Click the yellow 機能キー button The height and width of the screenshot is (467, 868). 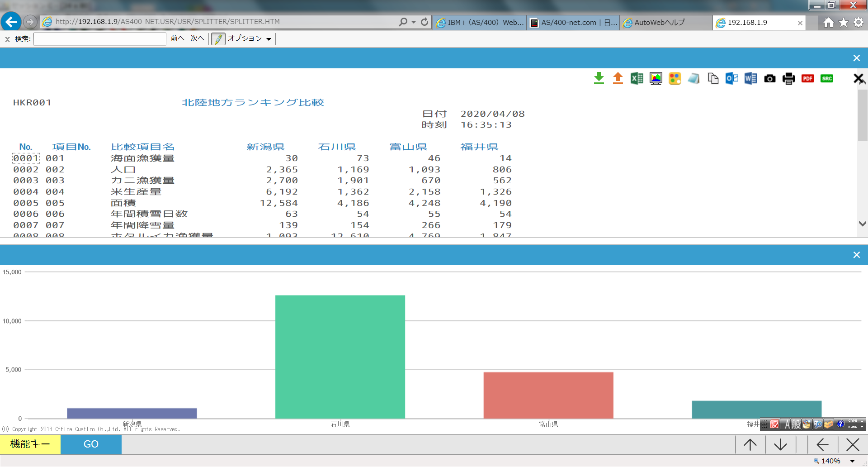pos(30,444)
